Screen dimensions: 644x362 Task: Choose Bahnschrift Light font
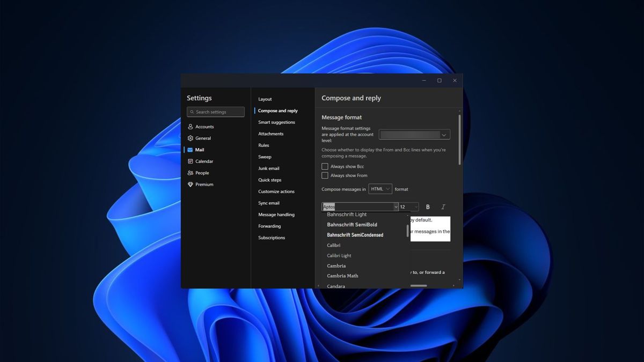[x=347, y=215]
